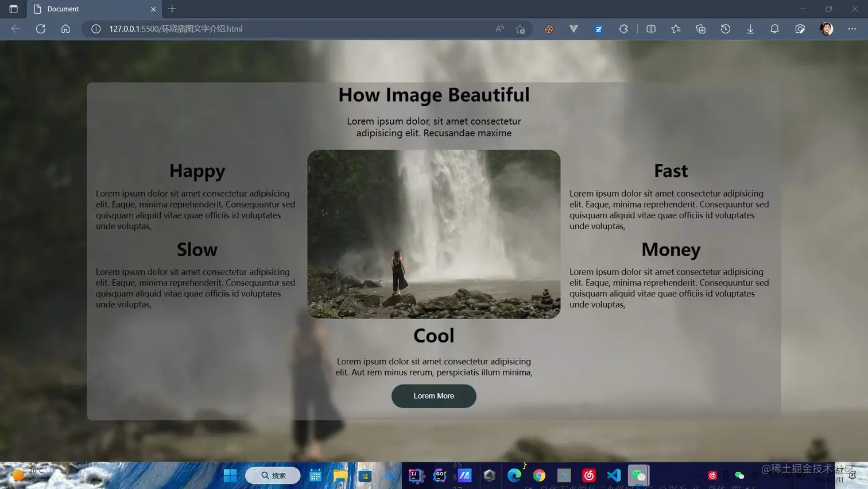Open browser notifications bell
Image resolution: width=868 pixels, height=489 pixels.
pyautogui.click(x=775, y=29)
